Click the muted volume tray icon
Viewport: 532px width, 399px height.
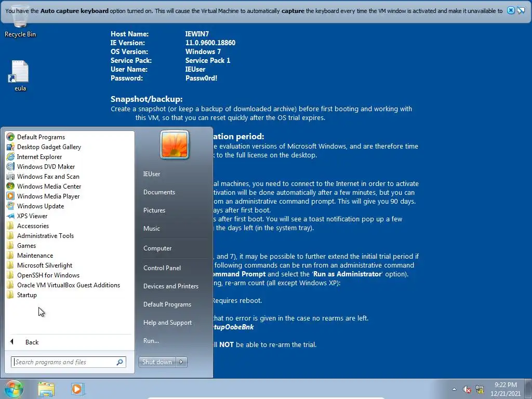click(x=467, y=389)
